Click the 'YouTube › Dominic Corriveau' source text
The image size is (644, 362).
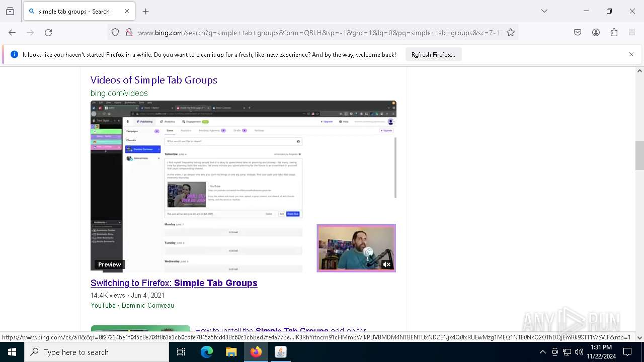click(x=132, y=305)
